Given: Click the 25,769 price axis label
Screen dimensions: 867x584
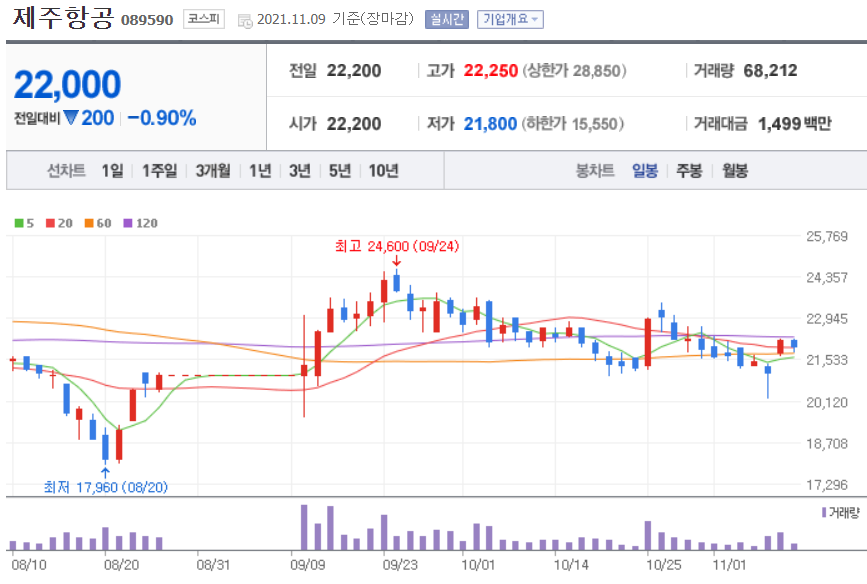Looking at the screenshot, I should tap(827, 237).
